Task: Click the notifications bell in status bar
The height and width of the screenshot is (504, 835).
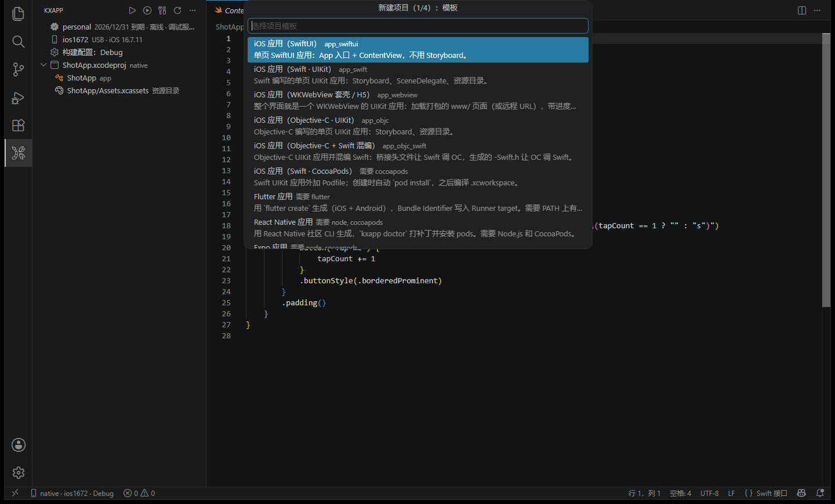Action: coord(820,493)
